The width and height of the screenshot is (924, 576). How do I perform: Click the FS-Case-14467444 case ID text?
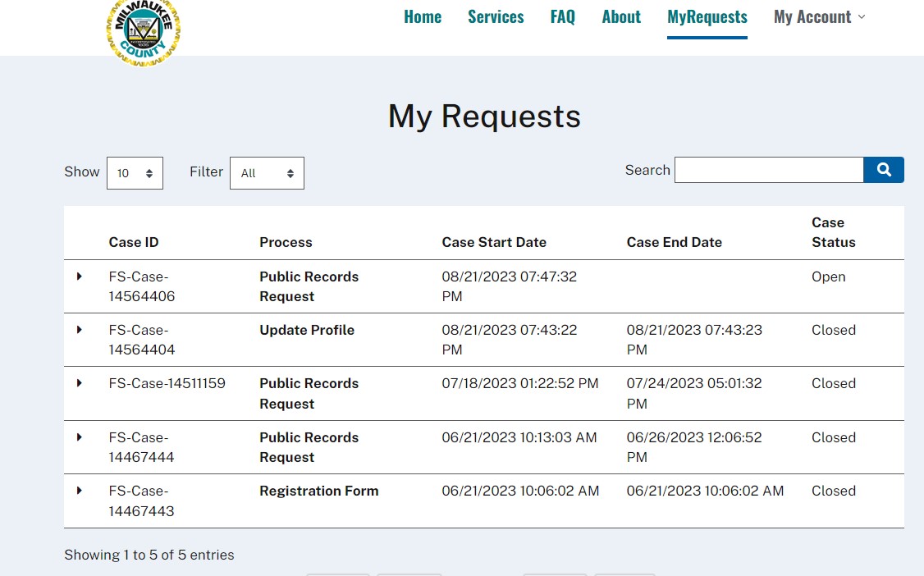click(141, 447)
